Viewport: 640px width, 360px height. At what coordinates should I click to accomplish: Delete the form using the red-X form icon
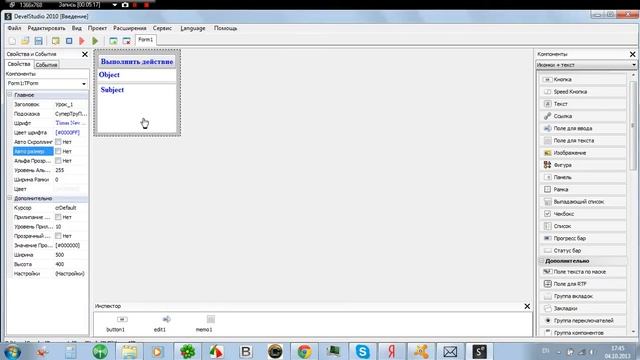click(x=127, y=41)
